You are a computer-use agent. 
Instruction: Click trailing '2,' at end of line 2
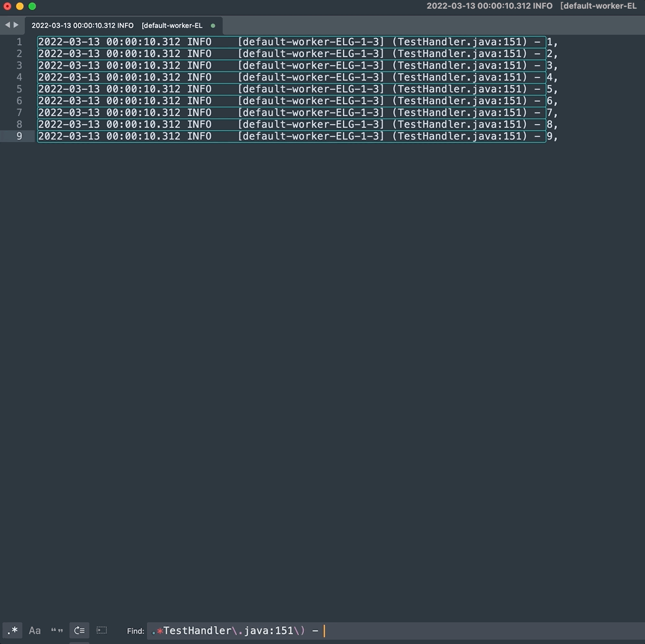coord(552,54)
